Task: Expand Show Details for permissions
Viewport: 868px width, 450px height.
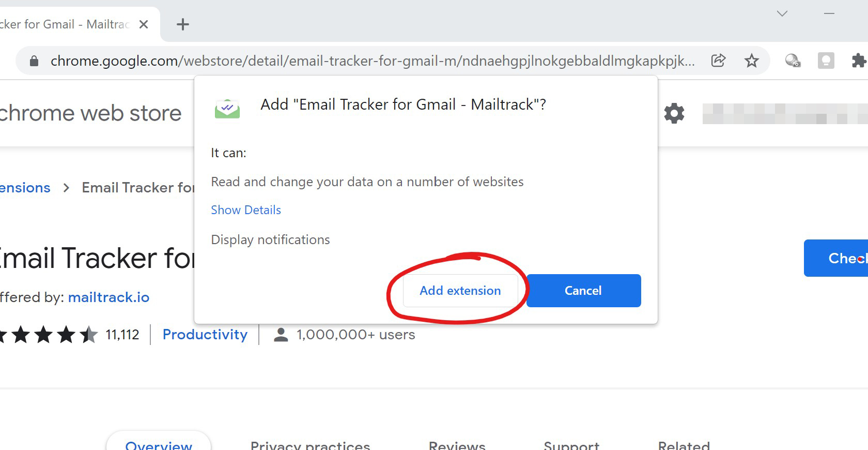Action: click(x=246, y=210)
